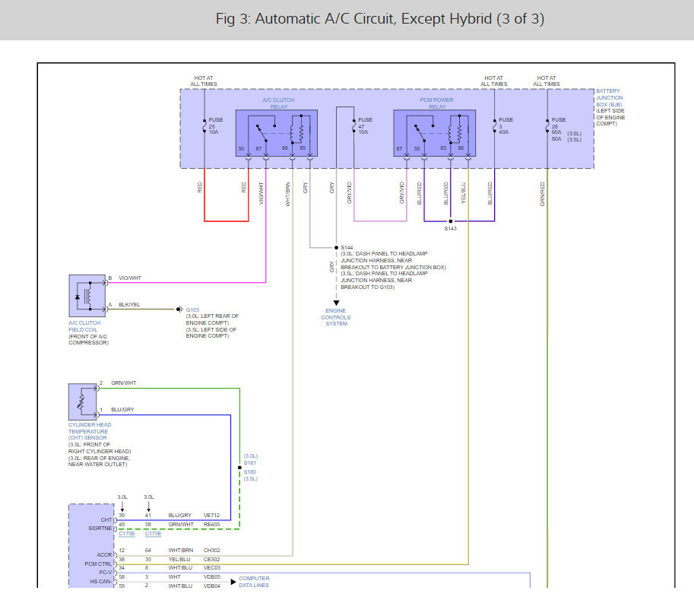Click the arrow pointing to Computer Data Lines

(233, 582)
